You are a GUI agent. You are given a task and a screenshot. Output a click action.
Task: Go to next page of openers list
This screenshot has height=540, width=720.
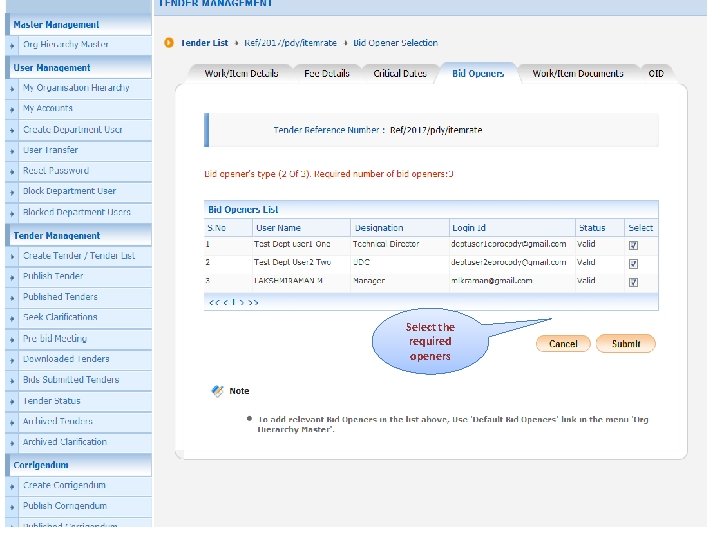point(242,302)
